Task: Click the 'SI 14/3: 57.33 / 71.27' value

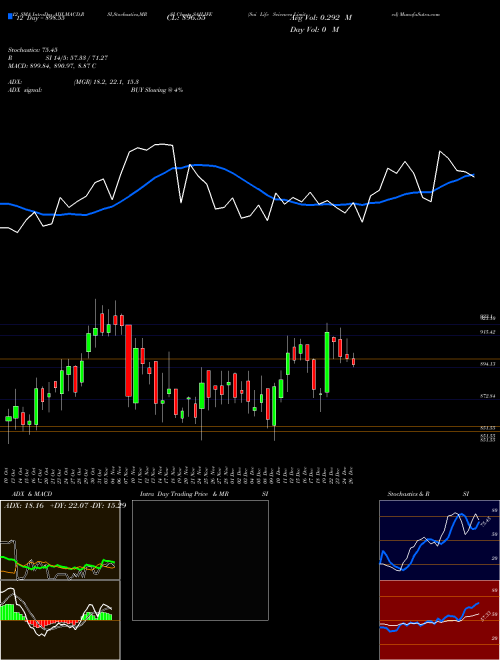Action: (77, 58)
